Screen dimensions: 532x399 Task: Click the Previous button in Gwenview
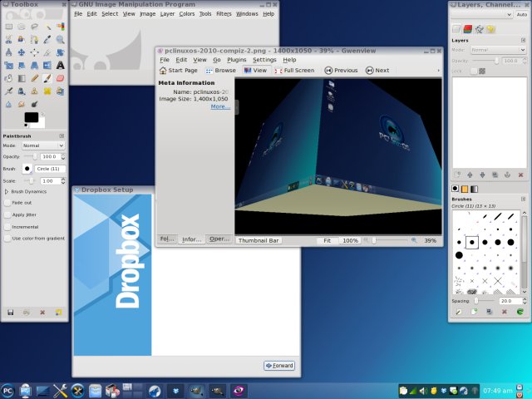tap(341, 70)
